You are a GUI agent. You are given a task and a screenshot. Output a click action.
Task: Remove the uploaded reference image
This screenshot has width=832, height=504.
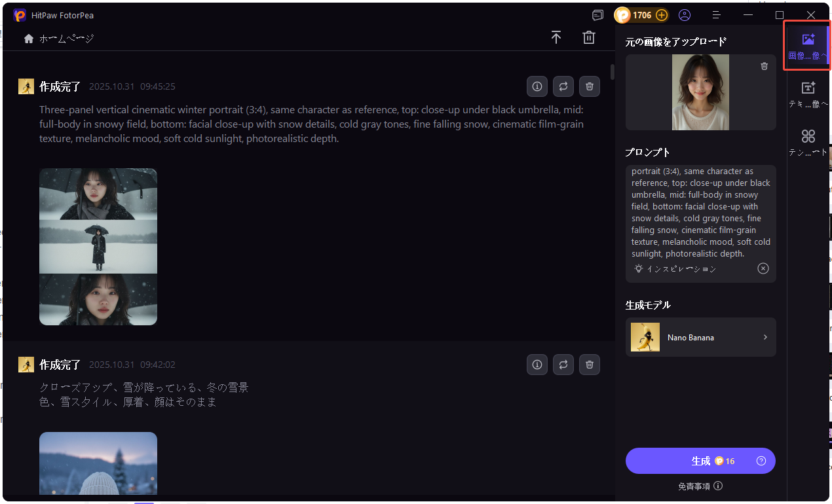click(x=764, y=66)
